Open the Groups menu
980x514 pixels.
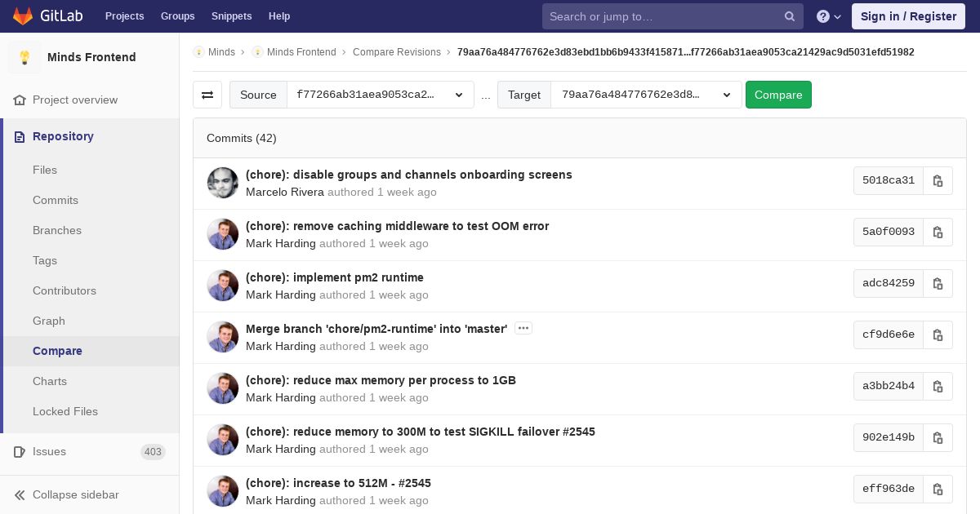point(178,16)
